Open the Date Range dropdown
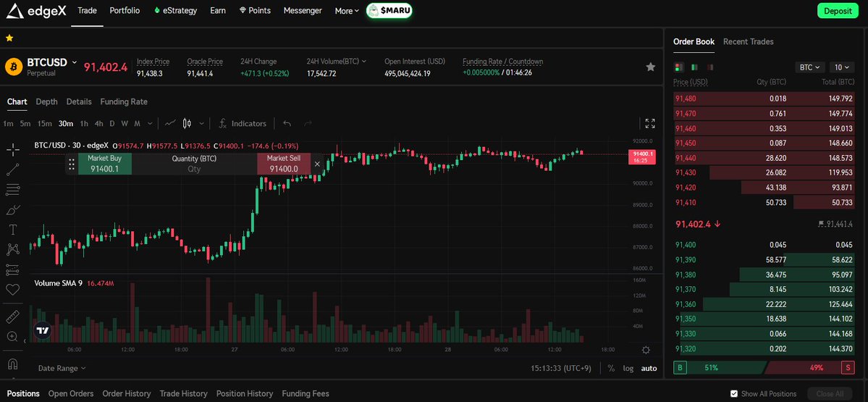 tap(62, 368)
